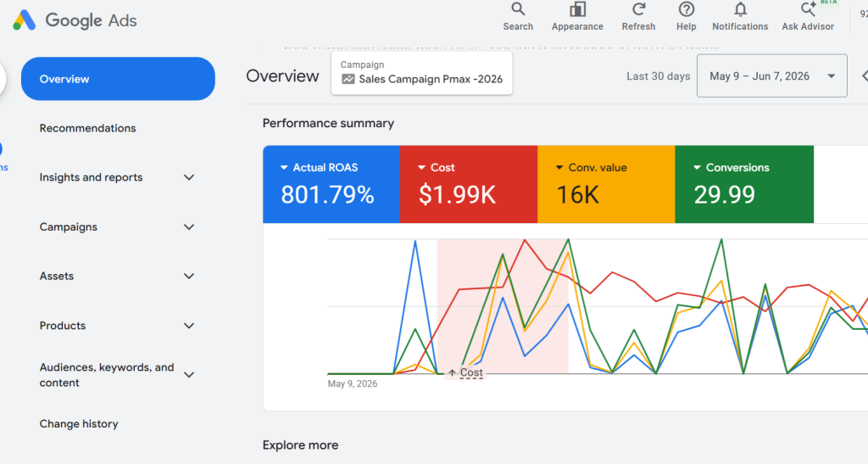The height and width of the screenshot is (464, 868).
Task: Click the Google Ads logo
Action: 75,20
